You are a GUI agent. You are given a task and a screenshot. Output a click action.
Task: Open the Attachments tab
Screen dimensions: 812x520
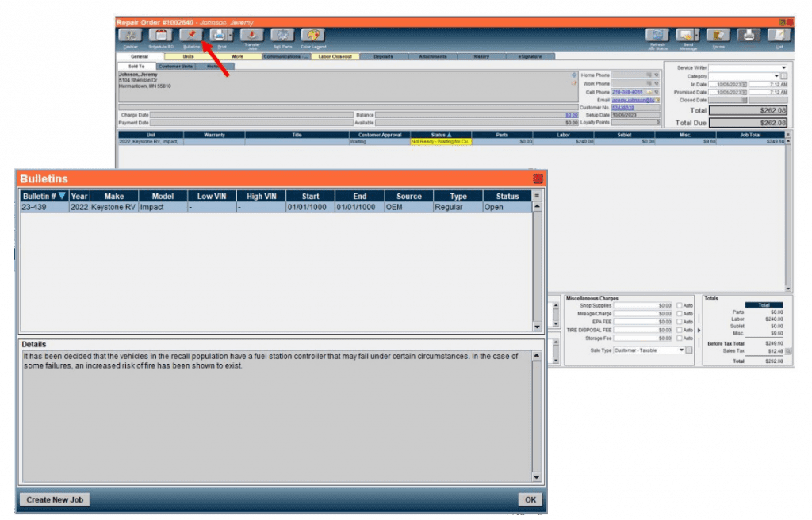point(433,57)
